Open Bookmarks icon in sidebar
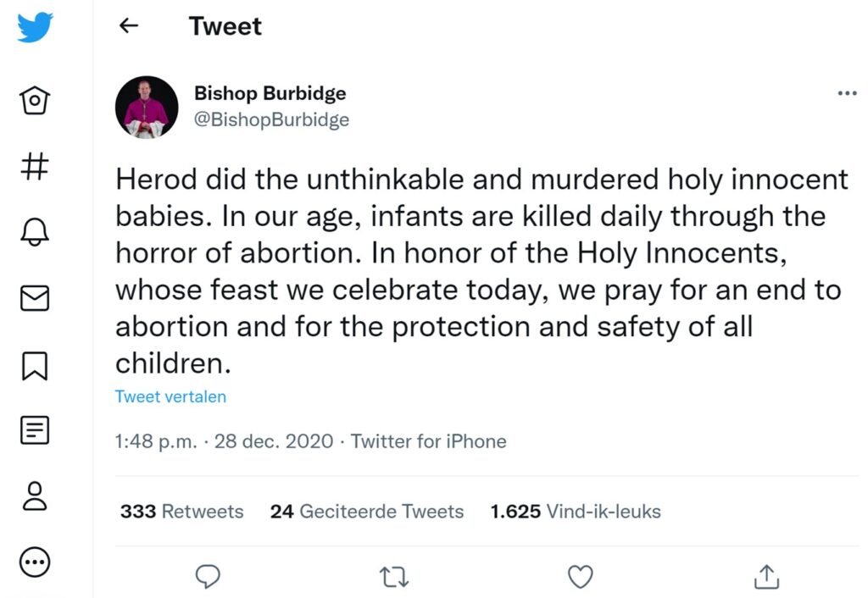 point(35,364)
